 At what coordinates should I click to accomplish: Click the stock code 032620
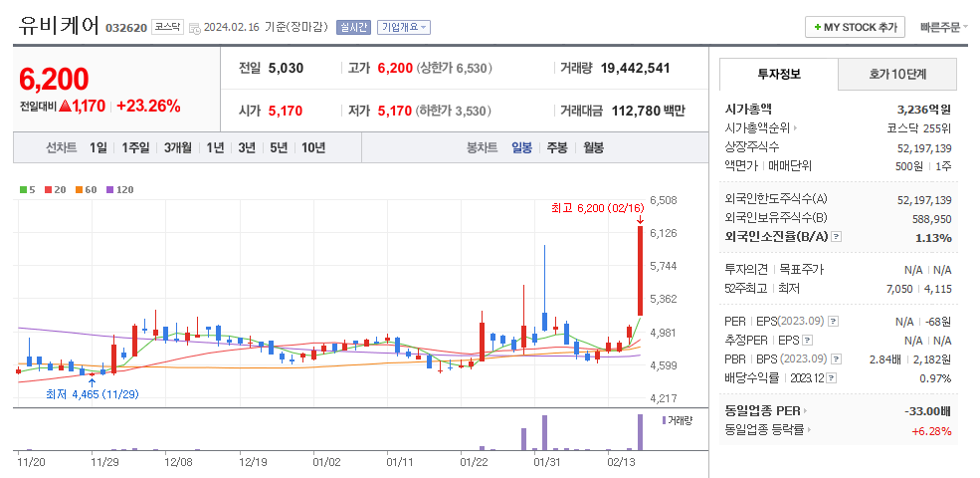pyautogui.click(x=126, y=28)
